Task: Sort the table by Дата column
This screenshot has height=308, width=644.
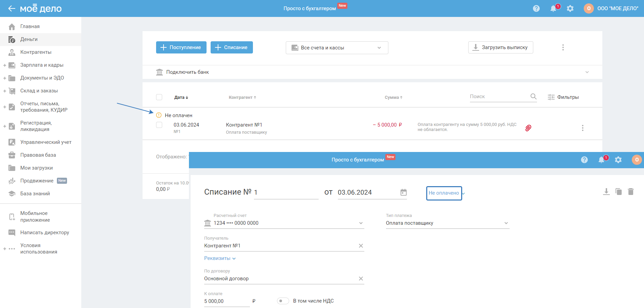Action: pyautogui.click(x=181, y=97)
